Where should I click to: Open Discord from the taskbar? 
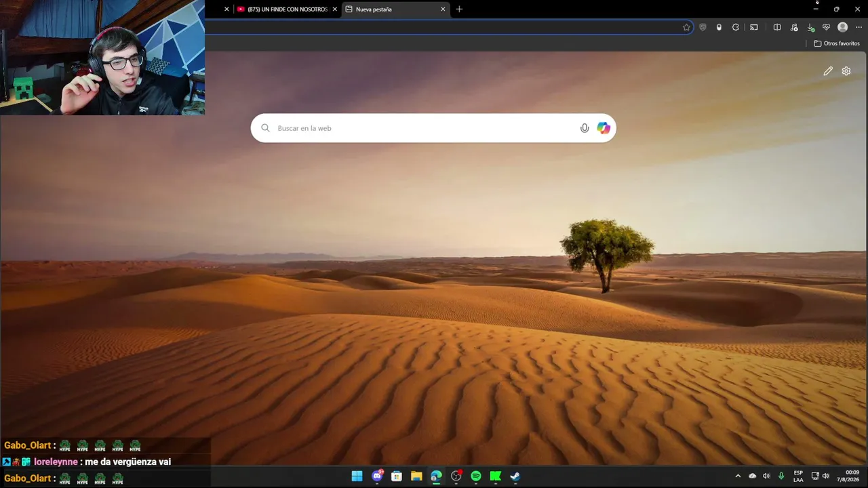(x=377, y=476)
